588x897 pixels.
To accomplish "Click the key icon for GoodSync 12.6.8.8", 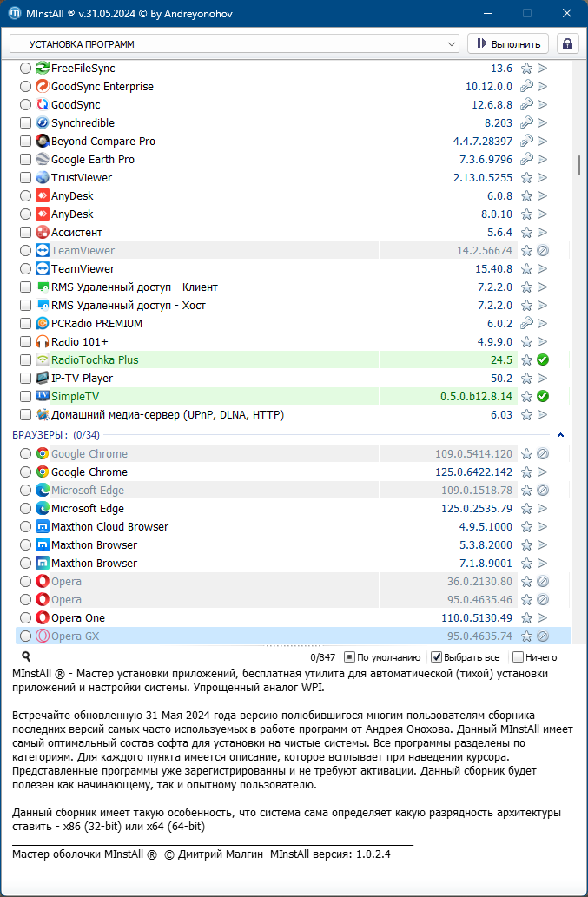I will pyautogui.click(x=527, y=105).
